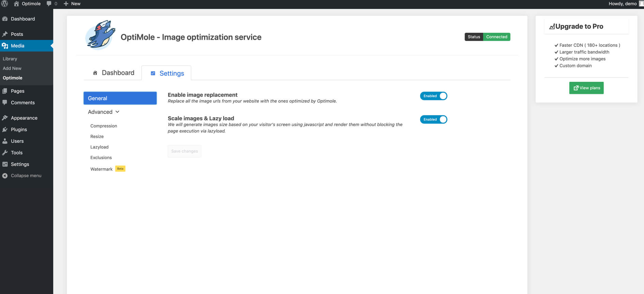Open Media Library submenu link
Image resolution: width=644 pixels, height=294 pixels.
coord(10,59)
